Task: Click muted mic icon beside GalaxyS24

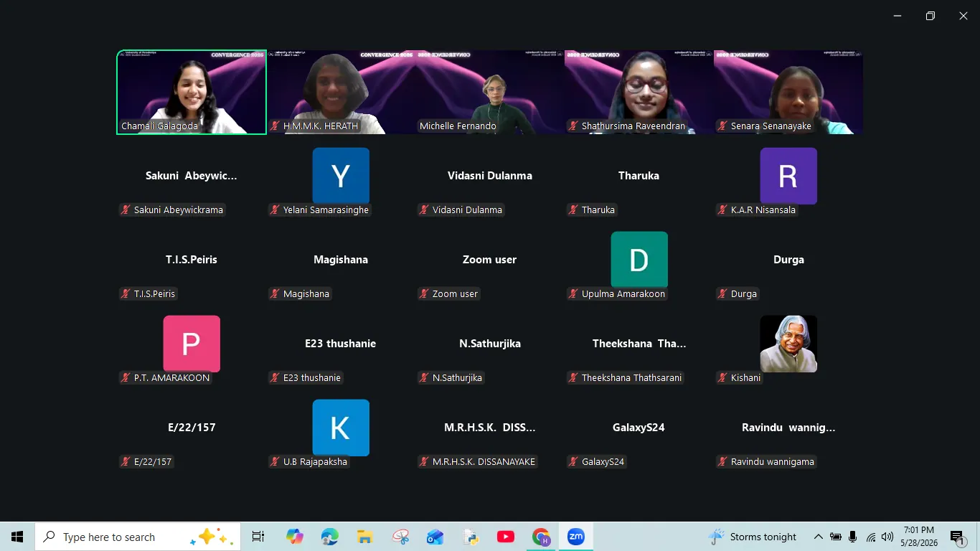Action: pos(573,462)
